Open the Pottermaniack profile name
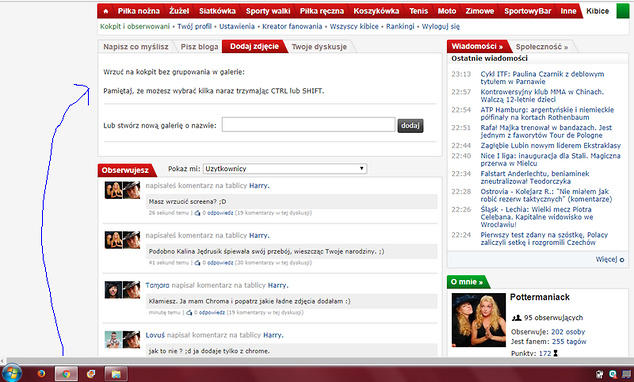 click(x=540, y=297)
